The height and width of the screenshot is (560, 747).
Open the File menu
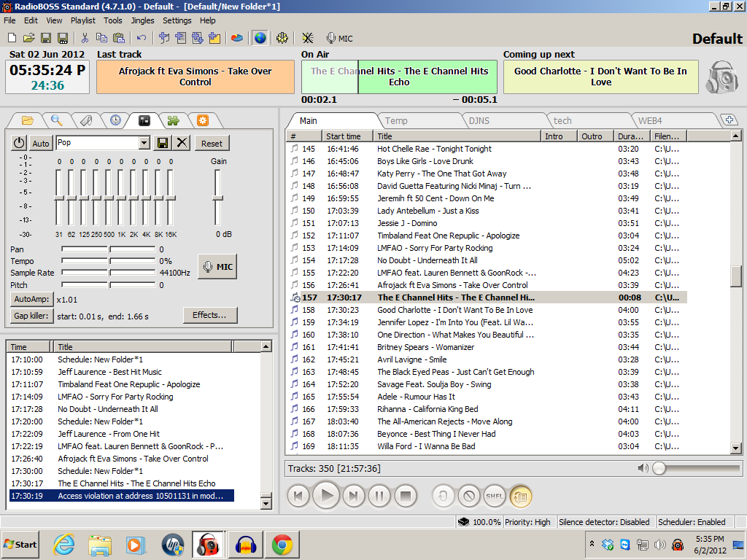(x=9, y=20)
